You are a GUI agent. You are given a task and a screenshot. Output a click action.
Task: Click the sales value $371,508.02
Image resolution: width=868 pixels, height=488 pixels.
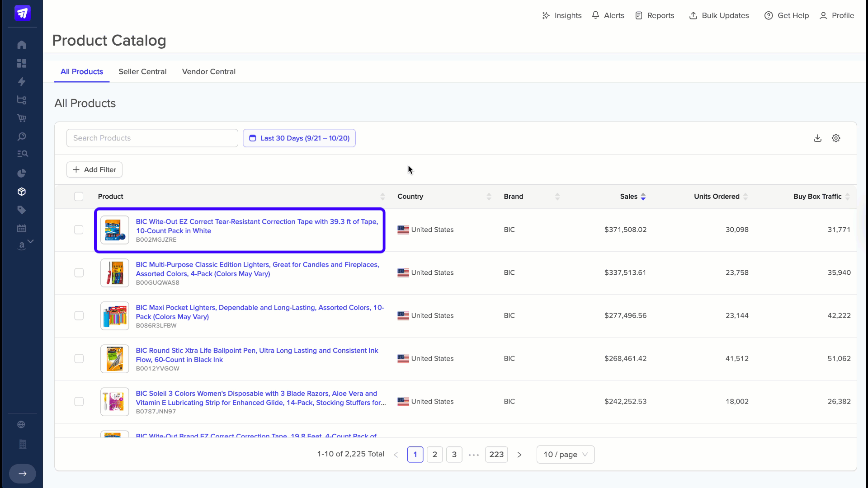(625, 230)
